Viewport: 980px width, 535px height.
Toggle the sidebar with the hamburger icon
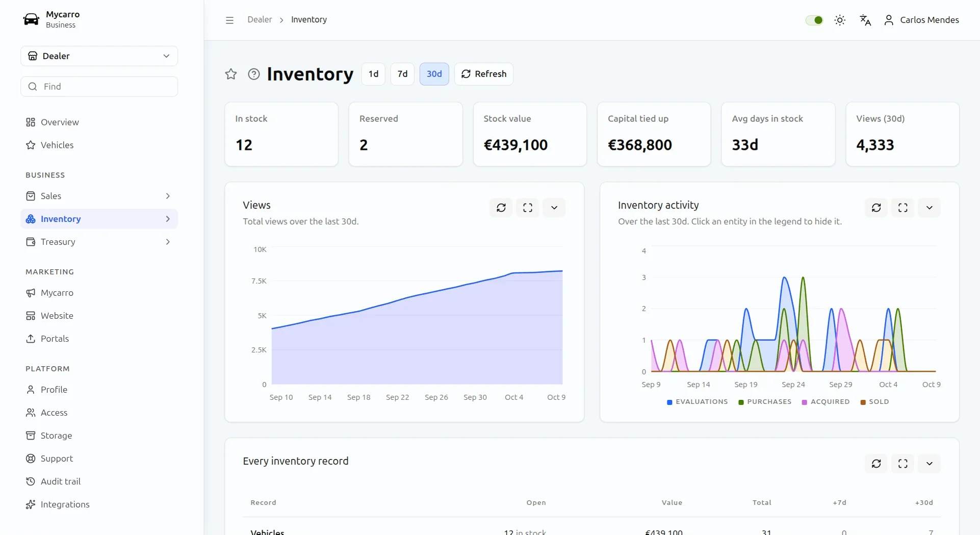point(229,20)
